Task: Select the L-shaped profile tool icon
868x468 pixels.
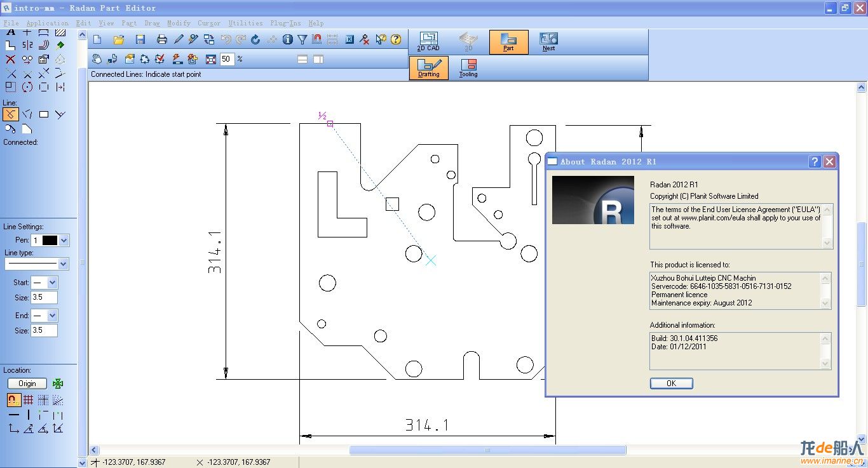Action: pos(11,45)
